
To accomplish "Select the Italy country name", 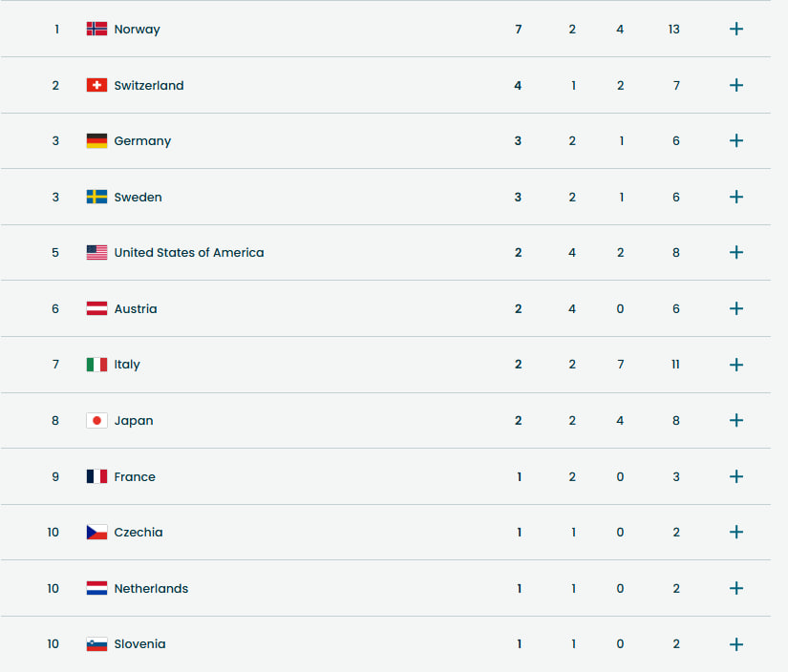I will pyautogui.click(x=127, y=365).
